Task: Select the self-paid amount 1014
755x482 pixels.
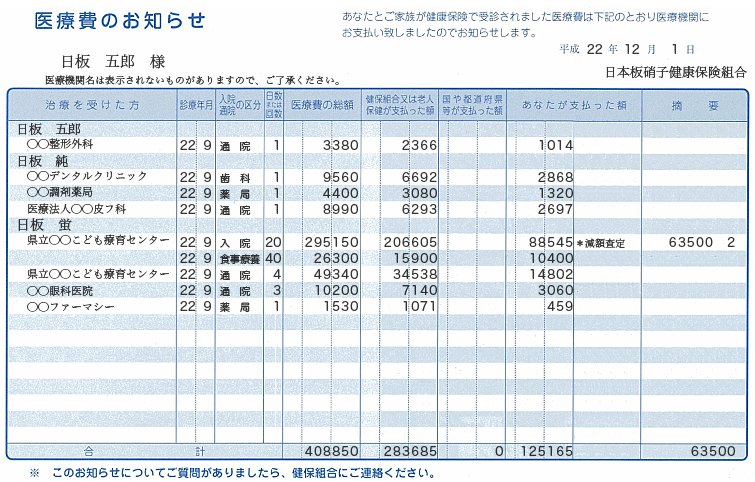Action: coord(555,145)
